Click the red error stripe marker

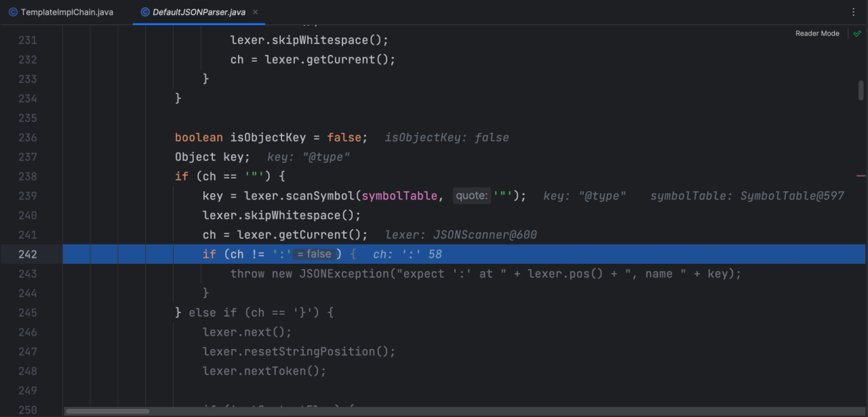pyautogui.click(x=861, y=176)
